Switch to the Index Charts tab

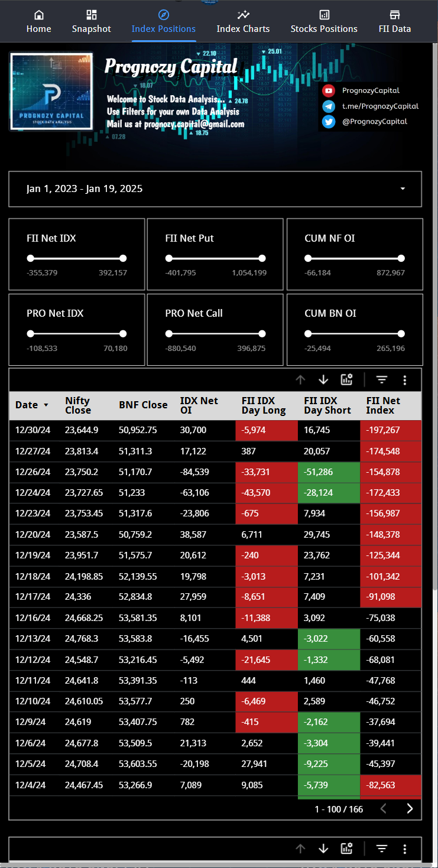pos(243,21)
